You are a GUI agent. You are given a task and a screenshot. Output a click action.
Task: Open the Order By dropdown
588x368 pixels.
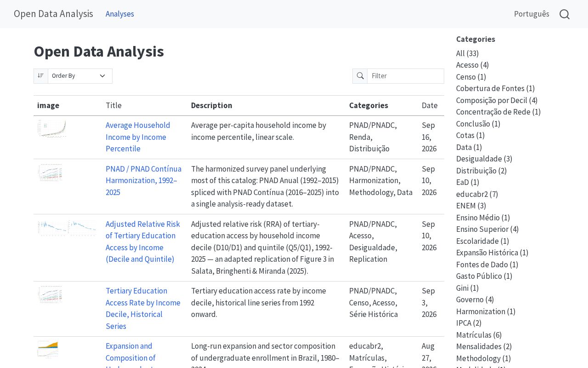pos(80,76)
